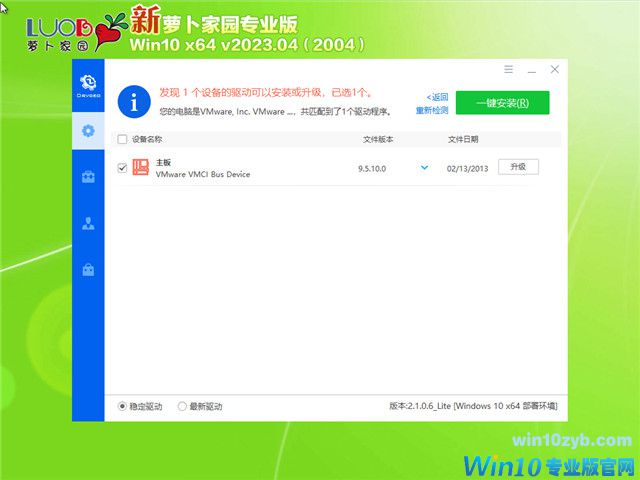The width and height of the screenshot is (640, 480).
Task: Click the red motherboard device icon
Action: pyautogui.click(x=141, y=167)
